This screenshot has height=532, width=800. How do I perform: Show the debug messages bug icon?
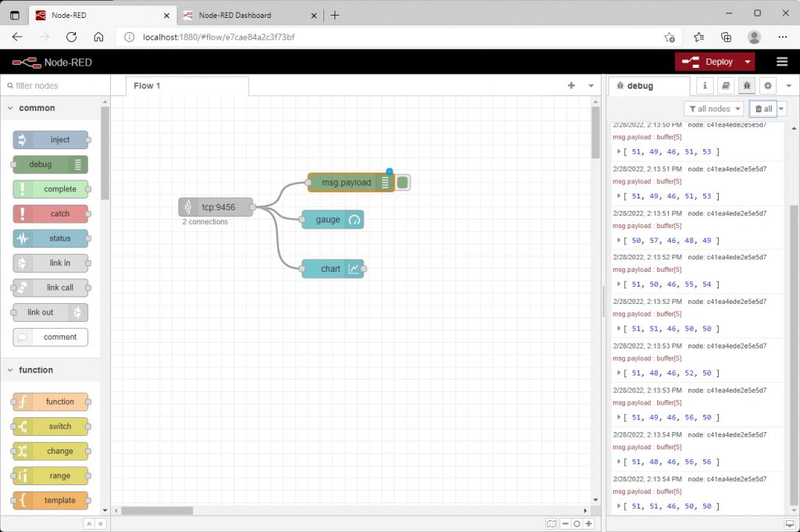click(747, 86)
